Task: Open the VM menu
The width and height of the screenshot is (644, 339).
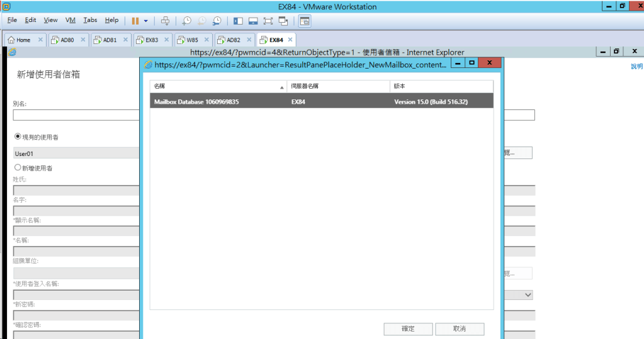Action: 70,20
